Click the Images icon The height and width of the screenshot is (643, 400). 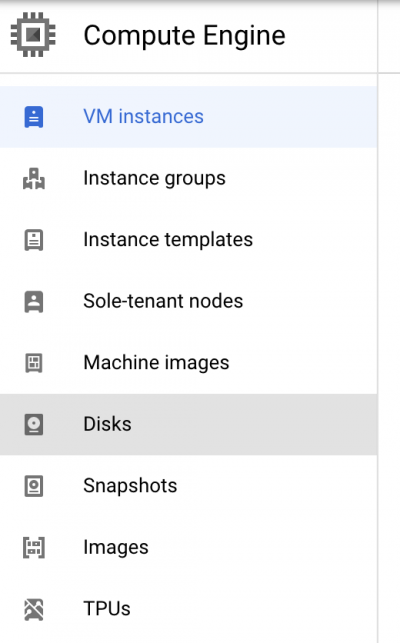tap(34, 547)
